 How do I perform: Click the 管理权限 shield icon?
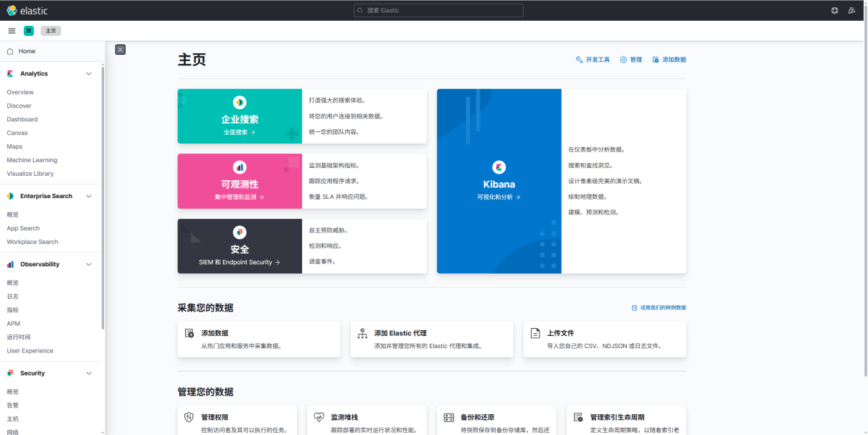(189, 417)
